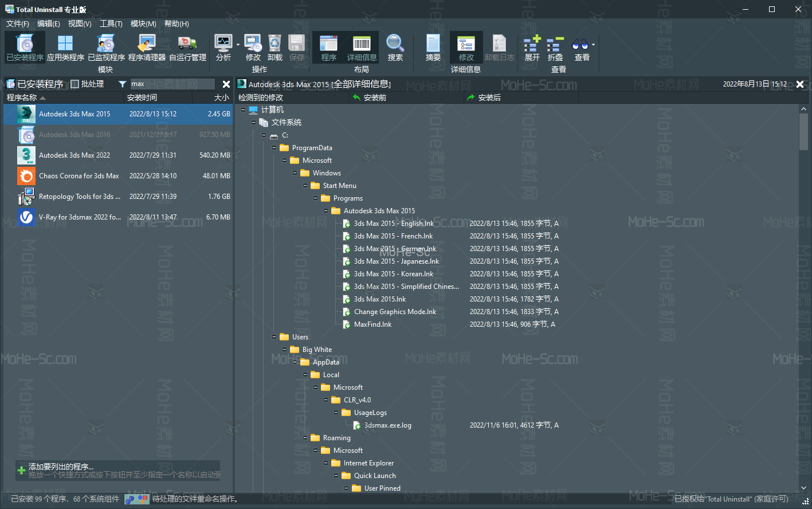812x509 pixels.
Task: Open the 帮助(H) menu
Action: pyautogui.click(x=176, y=24)
